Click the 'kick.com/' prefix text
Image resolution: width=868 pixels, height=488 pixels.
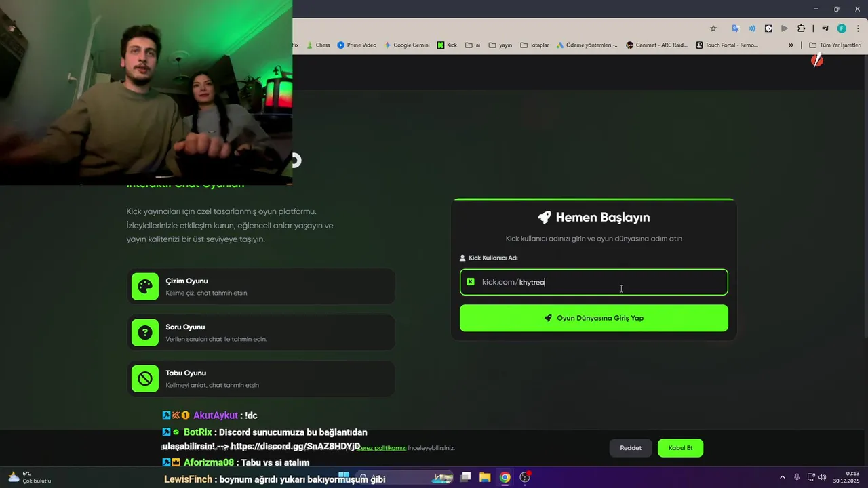coord(500,282)
